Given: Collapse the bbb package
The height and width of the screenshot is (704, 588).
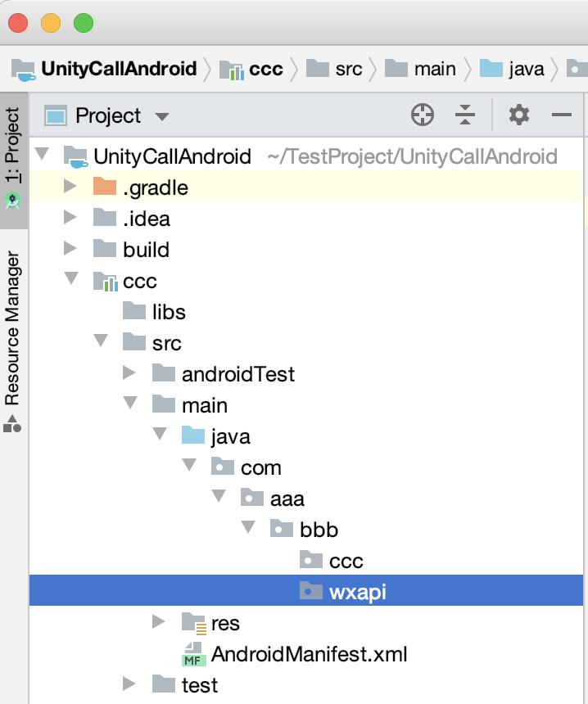Looking at the screenshot, I should (248, 526).
